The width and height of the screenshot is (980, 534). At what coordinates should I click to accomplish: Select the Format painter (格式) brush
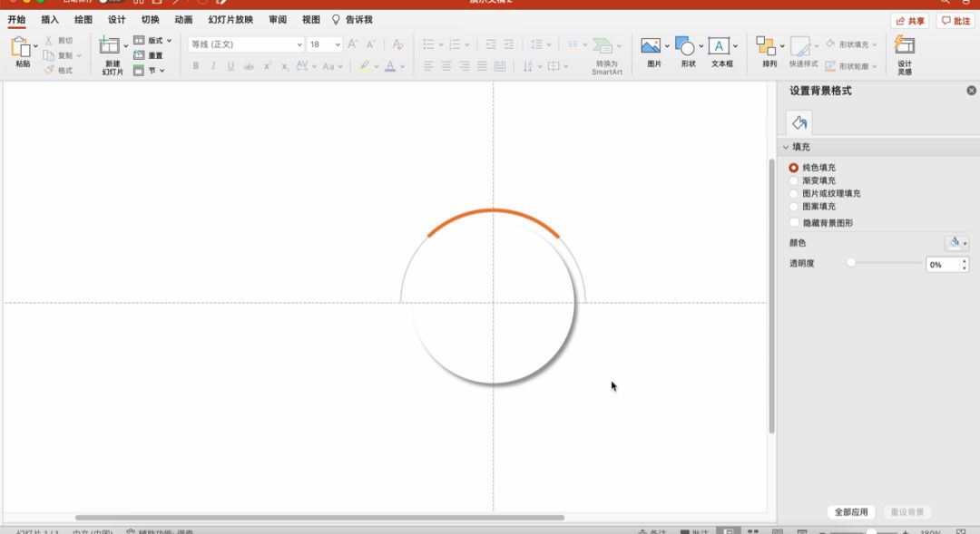(x=49, y=70)
